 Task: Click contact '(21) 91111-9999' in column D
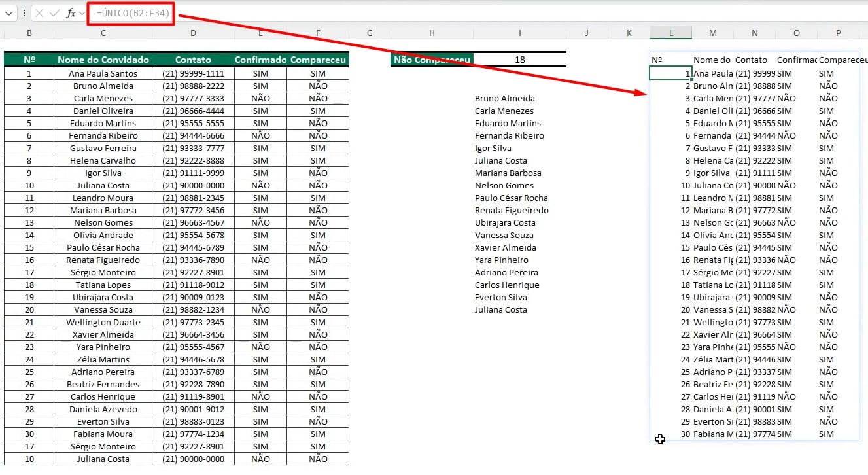(193, 173)
